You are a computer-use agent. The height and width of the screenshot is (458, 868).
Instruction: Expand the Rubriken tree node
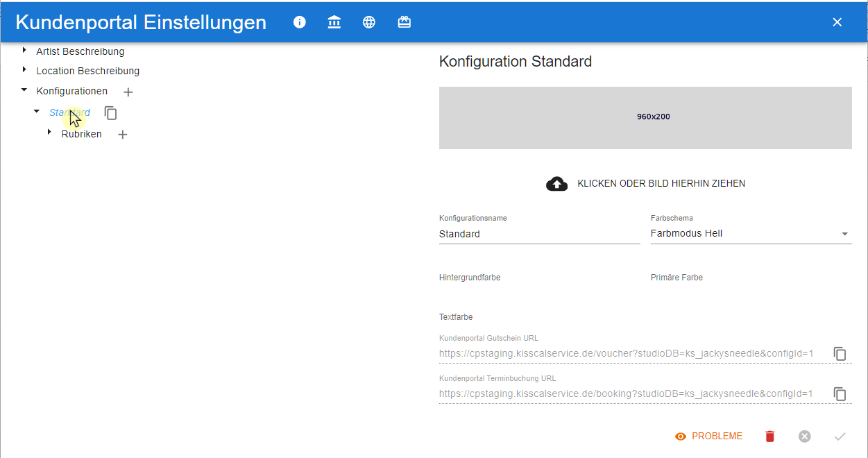coord(49,133)
